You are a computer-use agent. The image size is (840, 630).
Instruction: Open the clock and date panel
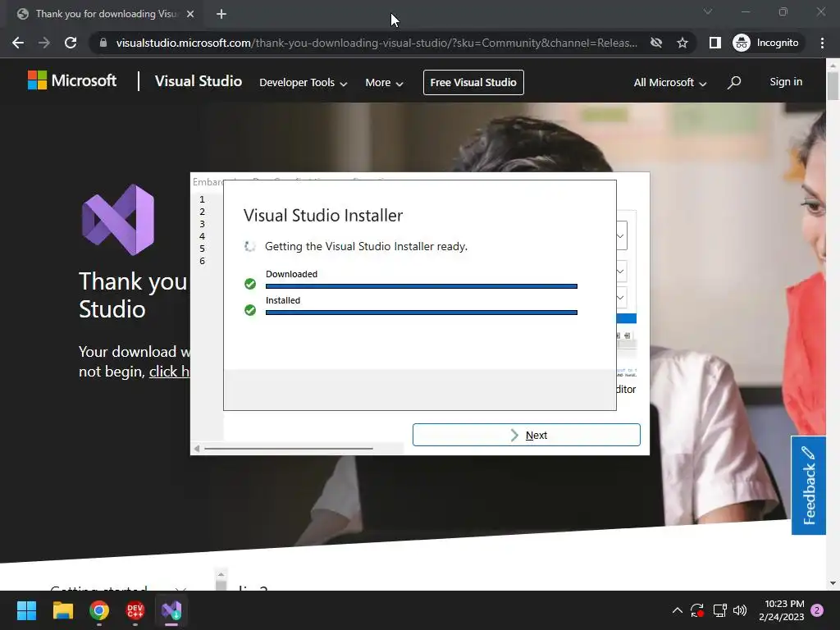(781, 610)
